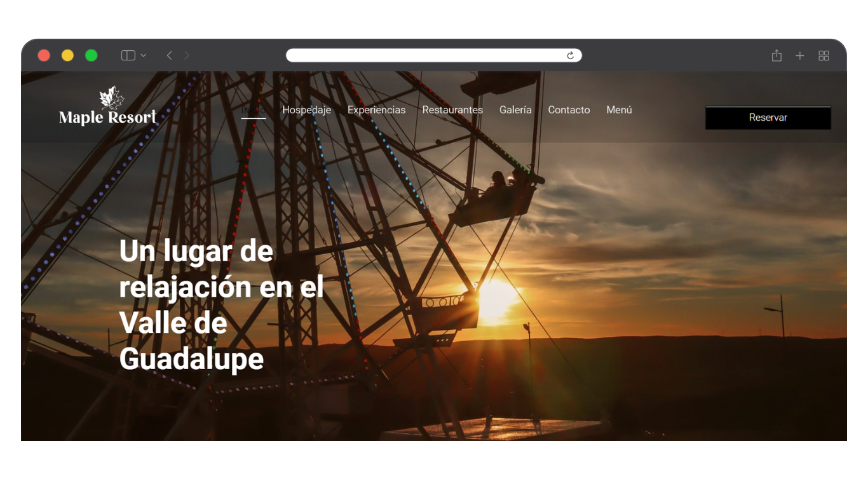Open the Experiencias navigation item
This screenshot has width=868, height=488.
click(x=376, y=110)
